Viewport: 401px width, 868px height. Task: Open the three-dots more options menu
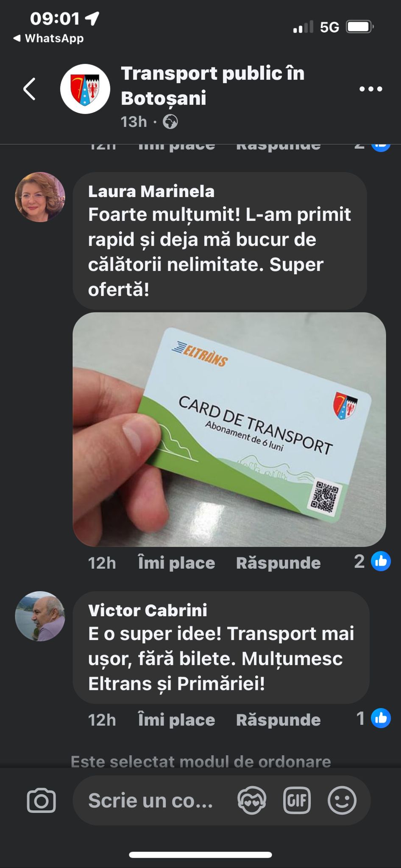pos(371,89)
